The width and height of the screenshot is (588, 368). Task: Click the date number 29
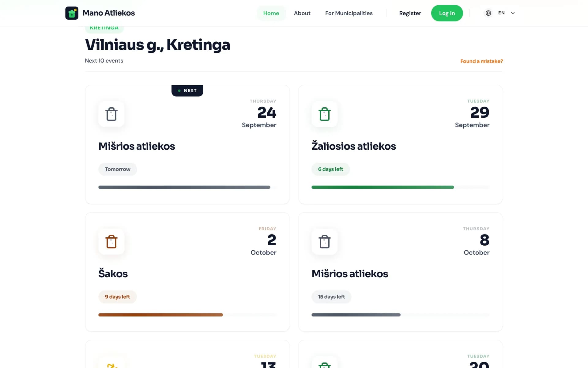(480, 113)
